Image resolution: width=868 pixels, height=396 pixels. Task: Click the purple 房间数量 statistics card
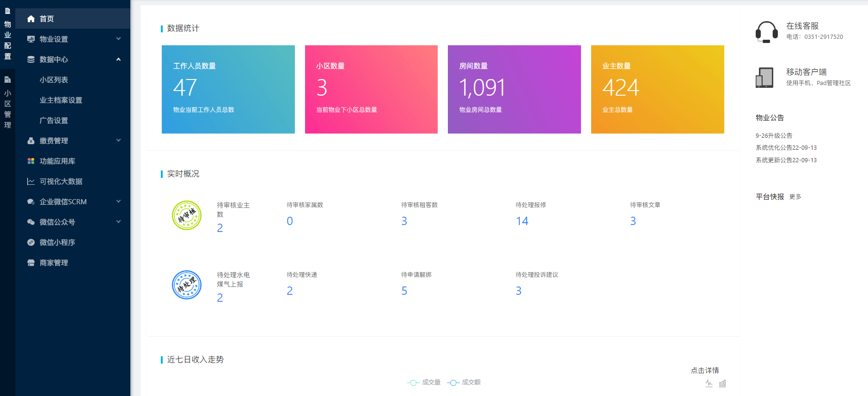pos(514,89)
